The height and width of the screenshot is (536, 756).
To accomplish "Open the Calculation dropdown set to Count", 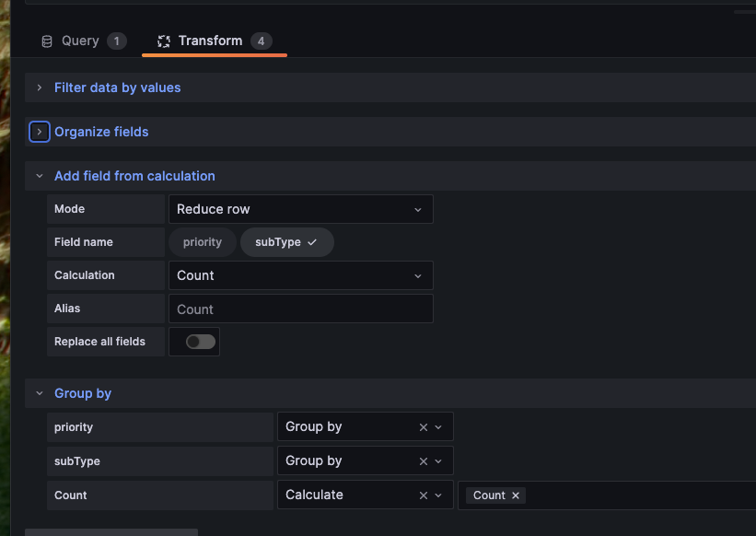I will click(301, 275).
